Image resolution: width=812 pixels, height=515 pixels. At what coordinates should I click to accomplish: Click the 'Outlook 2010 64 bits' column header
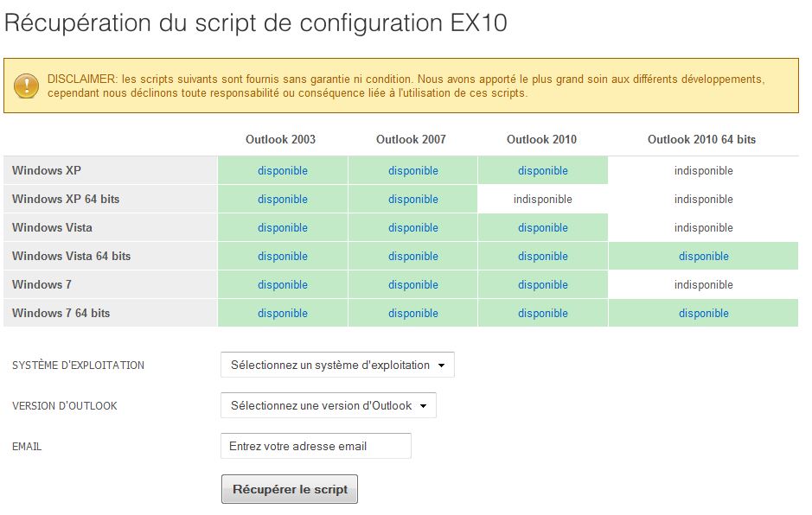703,139
